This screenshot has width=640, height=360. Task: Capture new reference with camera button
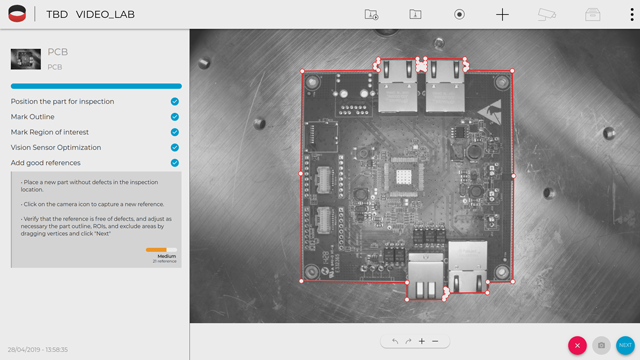[601, 345]
